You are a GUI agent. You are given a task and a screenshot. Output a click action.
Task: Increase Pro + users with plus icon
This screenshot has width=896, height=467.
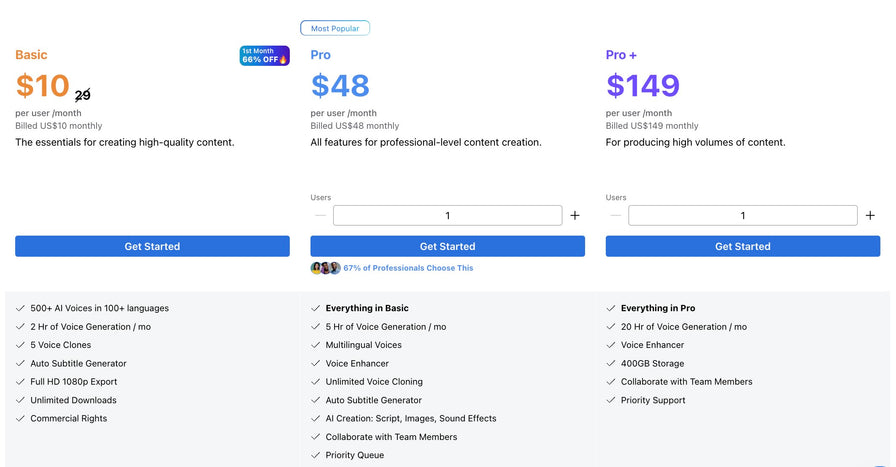[870, 215]
